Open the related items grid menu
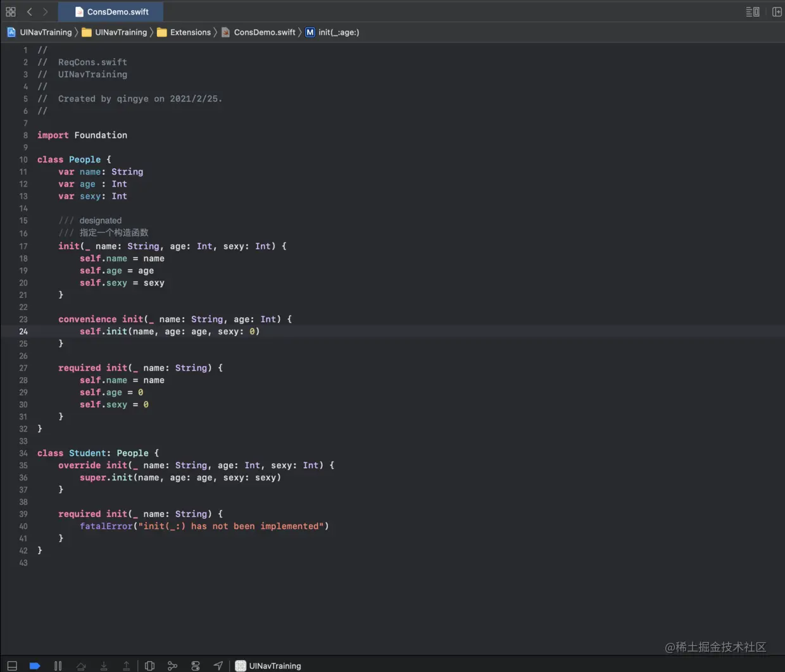Screen dimensions: 785x672 [11, 11]
